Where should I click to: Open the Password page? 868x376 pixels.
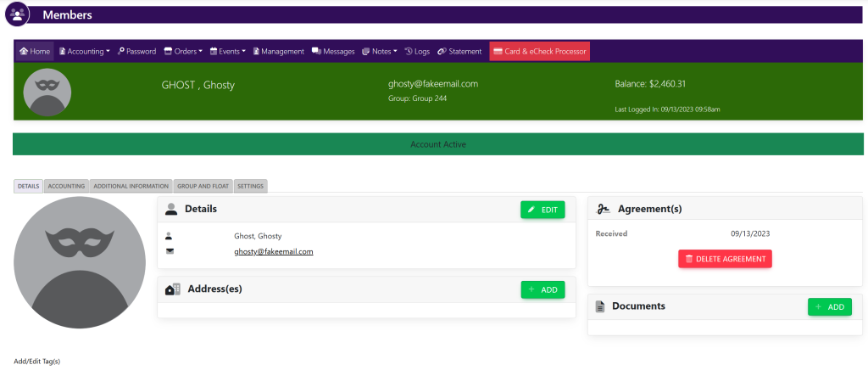pyautogui.click(x=136, y=51)
